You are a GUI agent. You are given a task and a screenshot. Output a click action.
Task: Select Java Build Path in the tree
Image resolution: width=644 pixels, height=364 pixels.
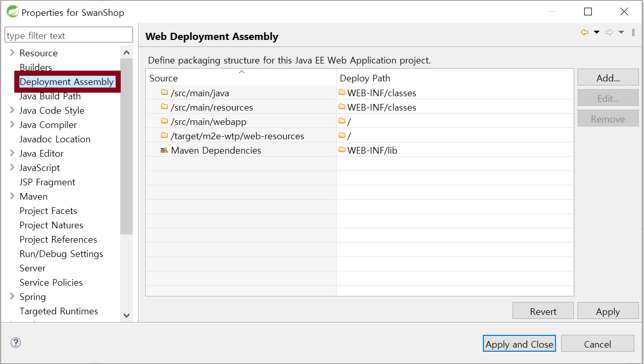(x=50, y=96)
